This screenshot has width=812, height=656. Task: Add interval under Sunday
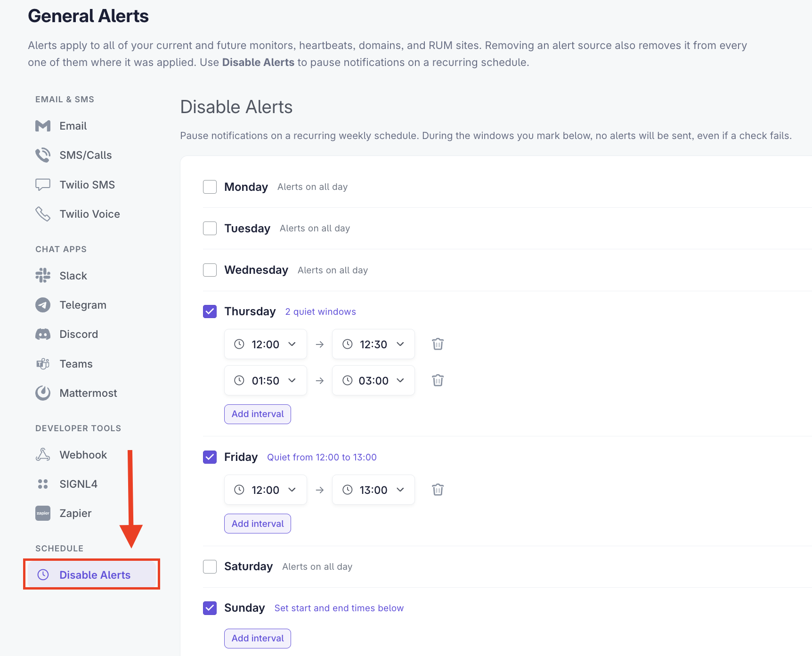[258, 638]
